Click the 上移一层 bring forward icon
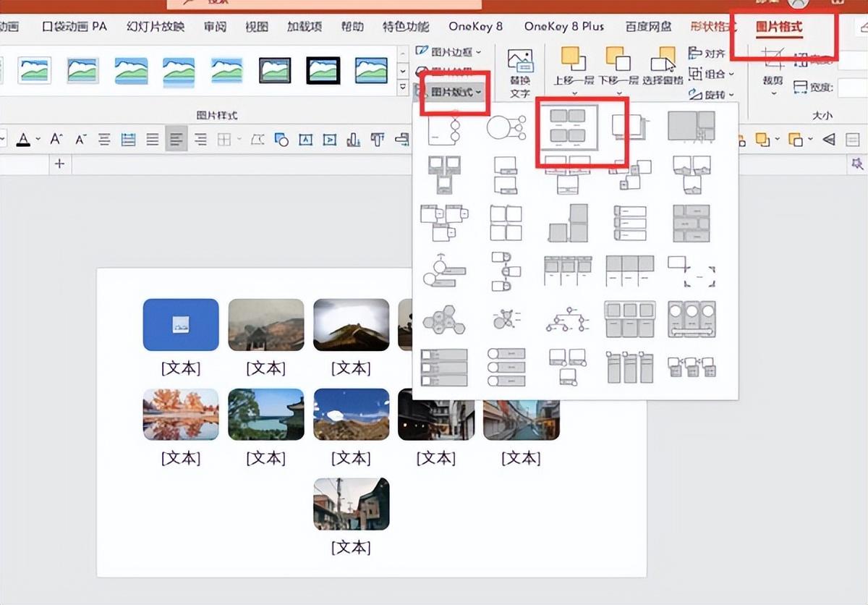 [574, 65]
